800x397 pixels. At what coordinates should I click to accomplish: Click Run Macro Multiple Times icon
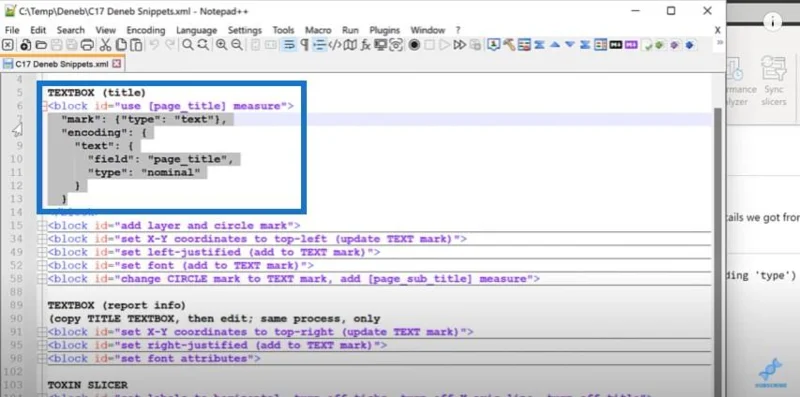(x=460, y=45)
